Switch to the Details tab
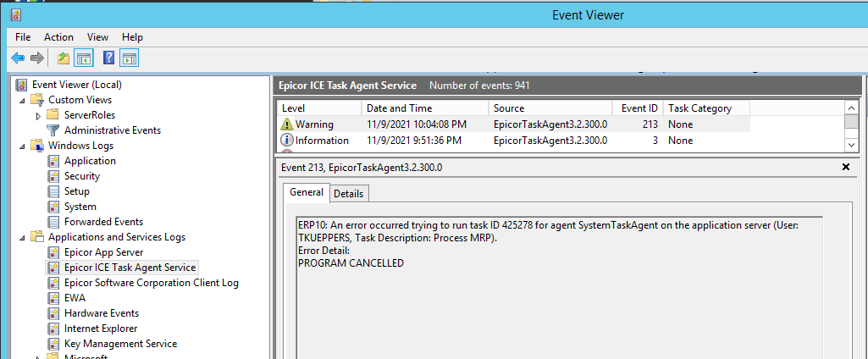Viewport: 868px width, 359px height. pos(349,194)
